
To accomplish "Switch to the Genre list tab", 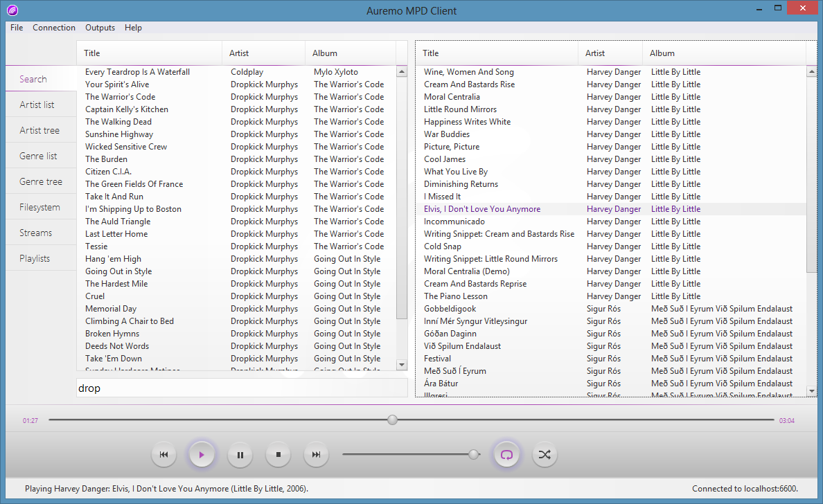I will pyautogui.click(x=41, y=156).
